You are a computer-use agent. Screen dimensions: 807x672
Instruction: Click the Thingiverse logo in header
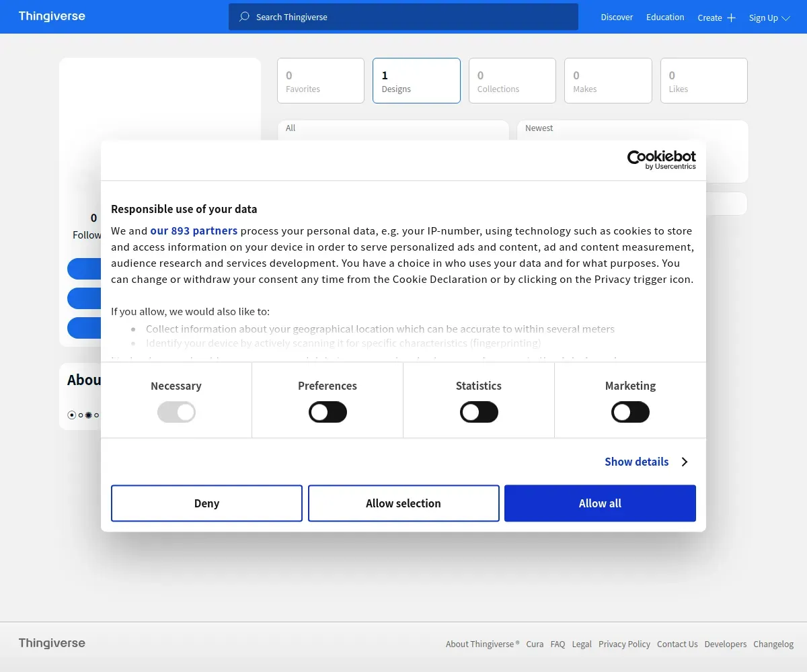click(x=52, y=16)
